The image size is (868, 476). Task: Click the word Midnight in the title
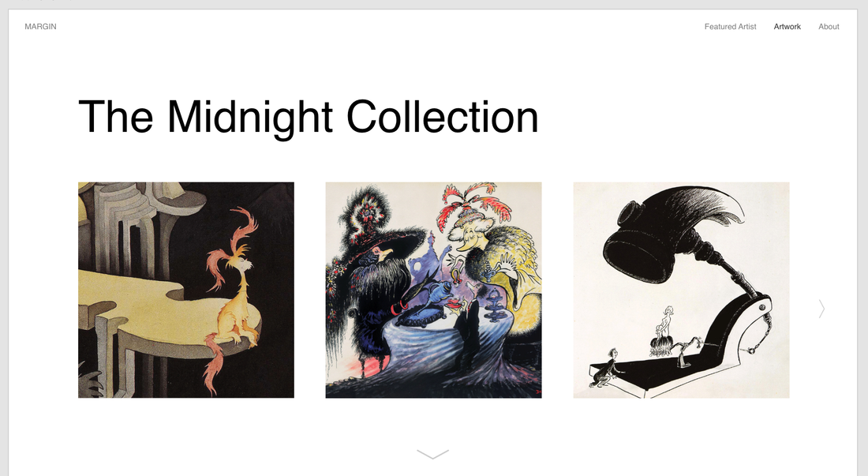click(249, 117)
